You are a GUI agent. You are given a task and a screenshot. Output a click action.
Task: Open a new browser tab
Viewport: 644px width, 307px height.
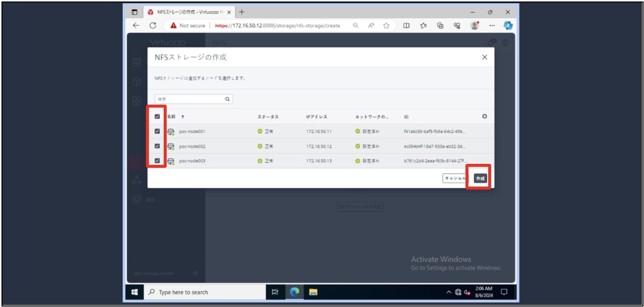(x=242, y=12)
